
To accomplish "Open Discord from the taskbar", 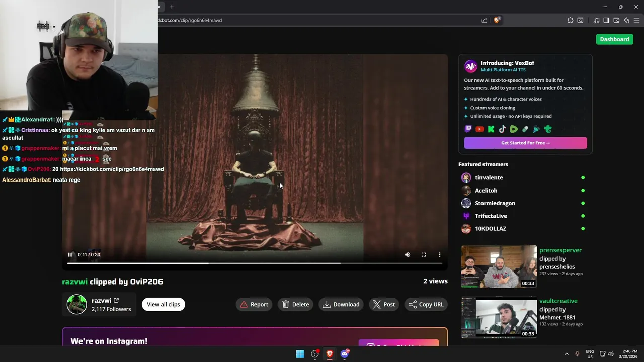I will [345, 354].
